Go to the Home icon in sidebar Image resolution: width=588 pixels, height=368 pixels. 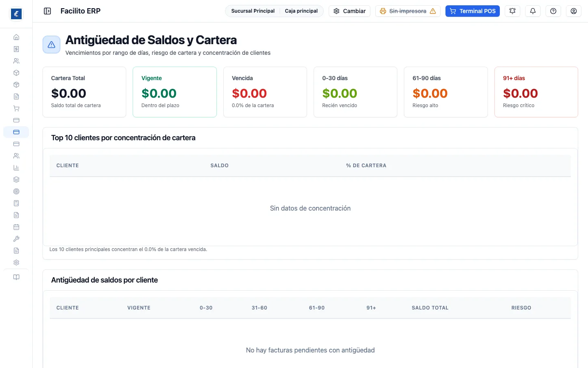(x=16, y=37)
